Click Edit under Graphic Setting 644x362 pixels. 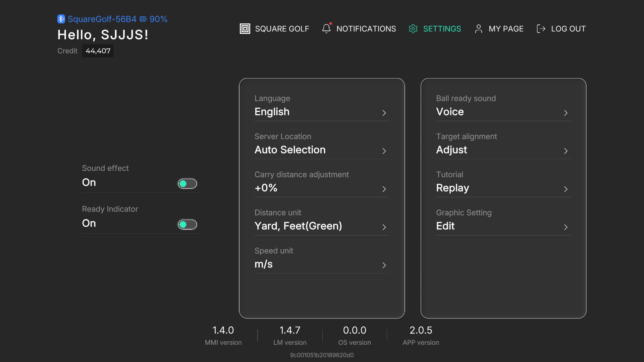(445, 226)
